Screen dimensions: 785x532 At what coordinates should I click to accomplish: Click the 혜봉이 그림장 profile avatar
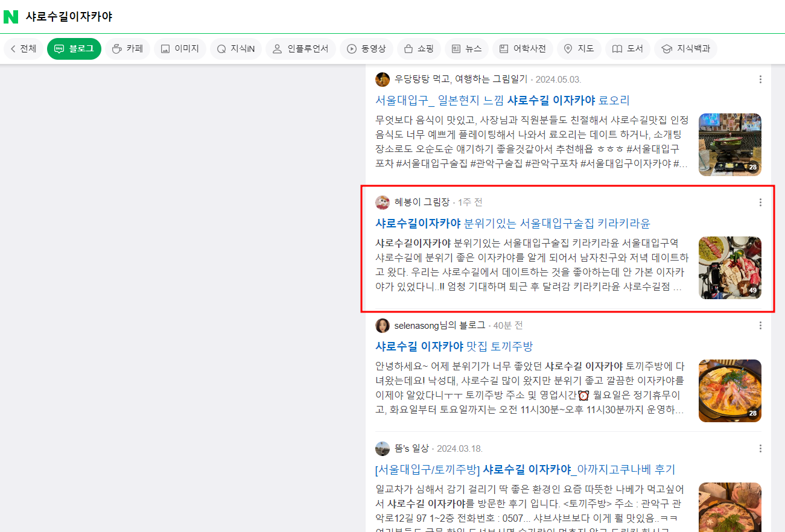pos(383,203)
